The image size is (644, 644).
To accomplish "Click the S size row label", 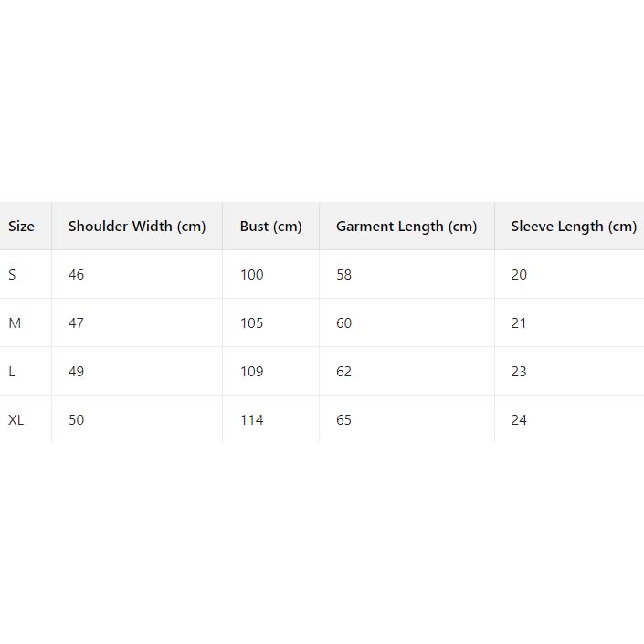I will 13,275.
